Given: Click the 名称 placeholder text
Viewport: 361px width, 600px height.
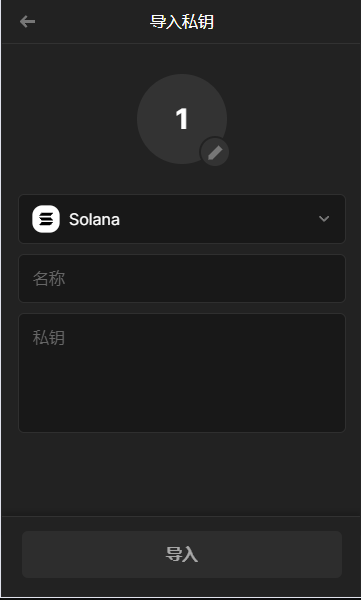Looking at the screenshot, I should pyautogui.click(x=49, y=279).
